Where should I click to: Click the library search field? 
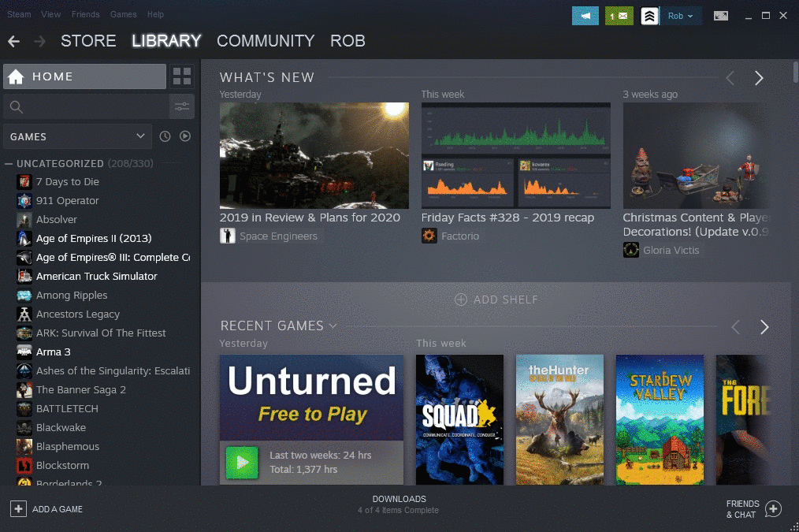[x=86, y=106]
